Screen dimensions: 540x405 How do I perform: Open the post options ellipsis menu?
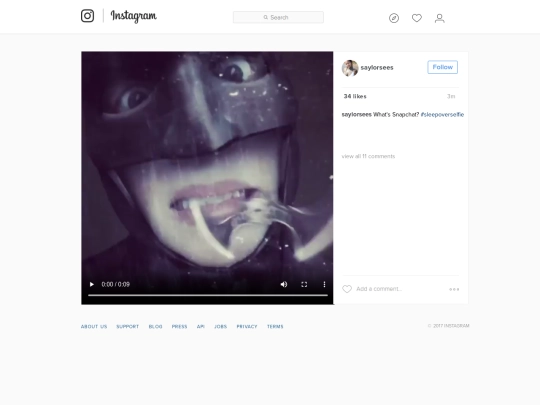(x=454, y=289)
